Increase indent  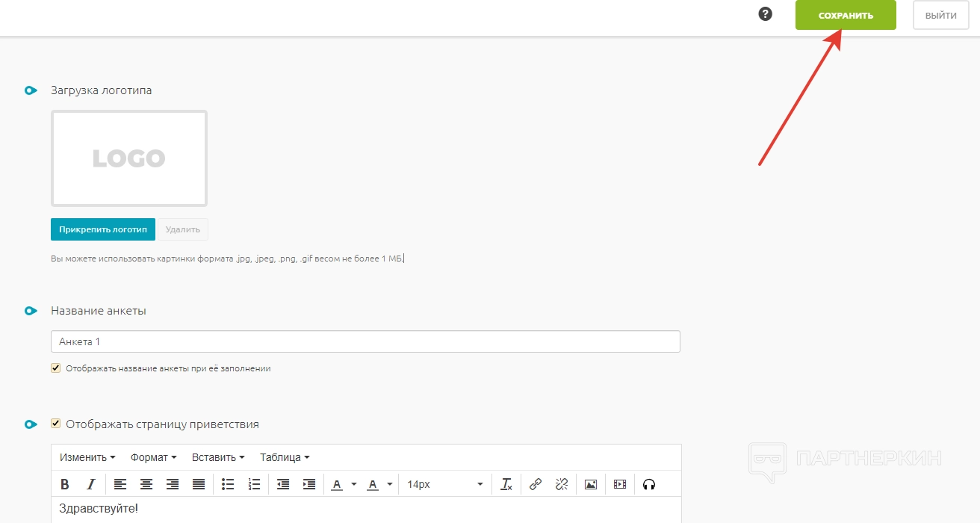click(309, 484)
